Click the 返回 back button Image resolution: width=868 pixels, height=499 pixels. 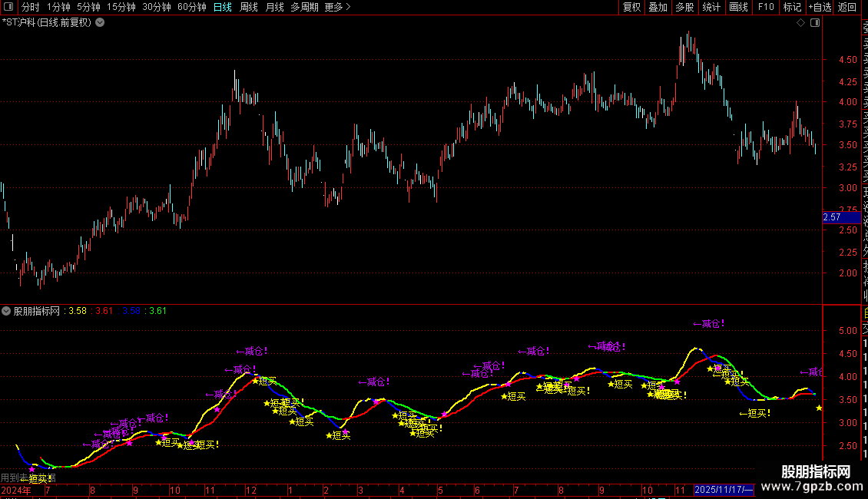847,7
